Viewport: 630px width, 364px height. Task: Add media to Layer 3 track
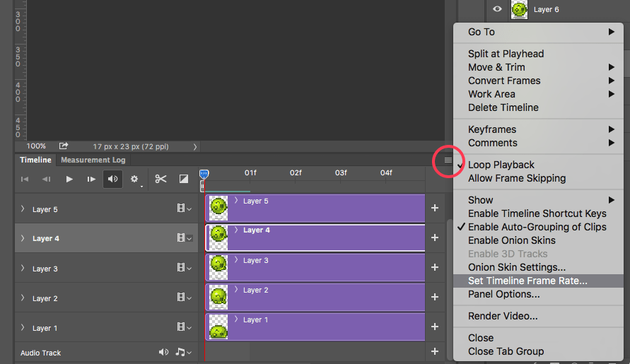tap(435, 267)
